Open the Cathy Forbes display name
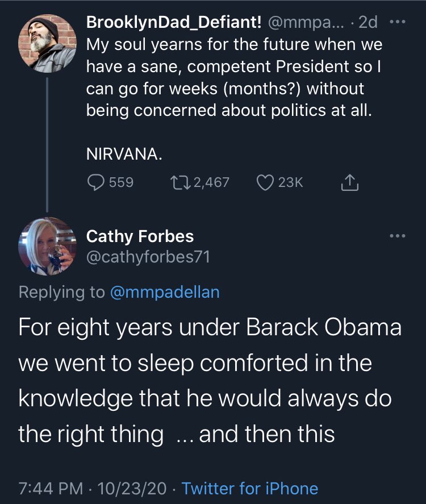Viewport: 426px width, 504px height. click(140, 236)
